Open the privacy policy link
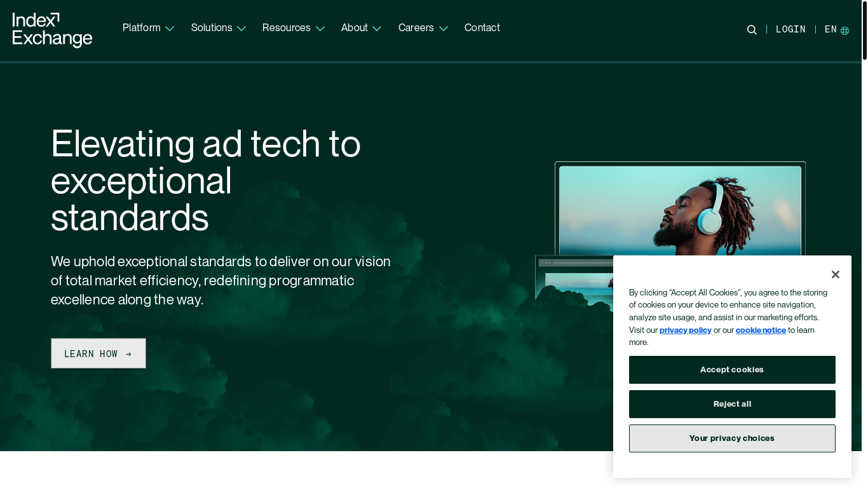The image size is (868, 488). [686, 330]
